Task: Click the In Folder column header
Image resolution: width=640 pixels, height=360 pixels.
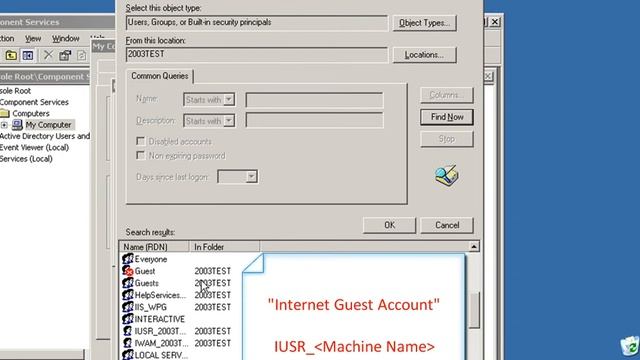Action: [x=224, y=247]
